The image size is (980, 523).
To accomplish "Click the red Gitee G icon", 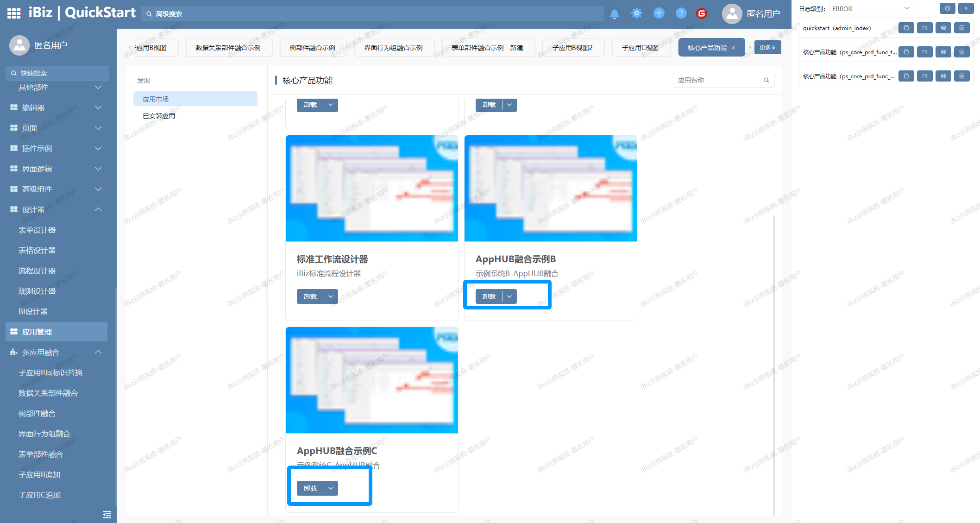I will tap(702, 13).
